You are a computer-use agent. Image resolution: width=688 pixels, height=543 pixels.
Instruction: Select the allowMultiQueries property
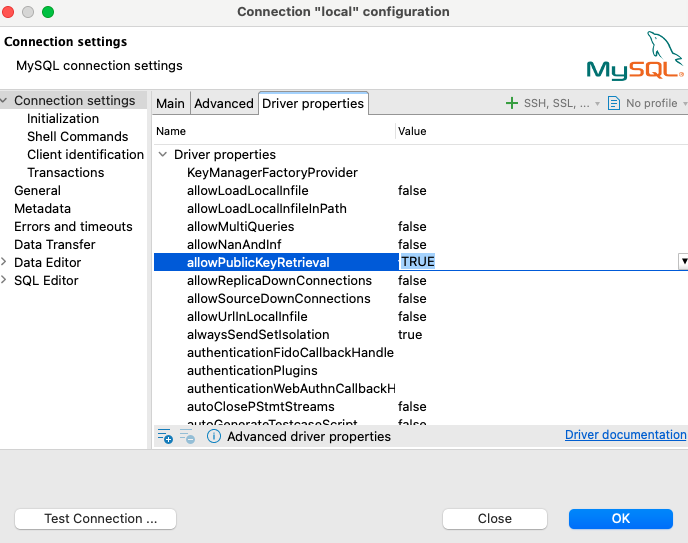pyautogui.click(x=240, y=226)
